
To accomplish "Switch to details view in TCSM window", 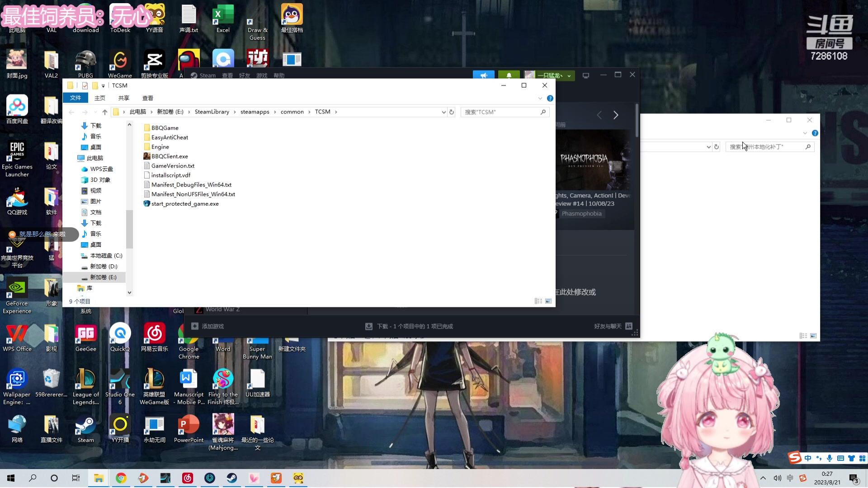I will pos(538,301).
